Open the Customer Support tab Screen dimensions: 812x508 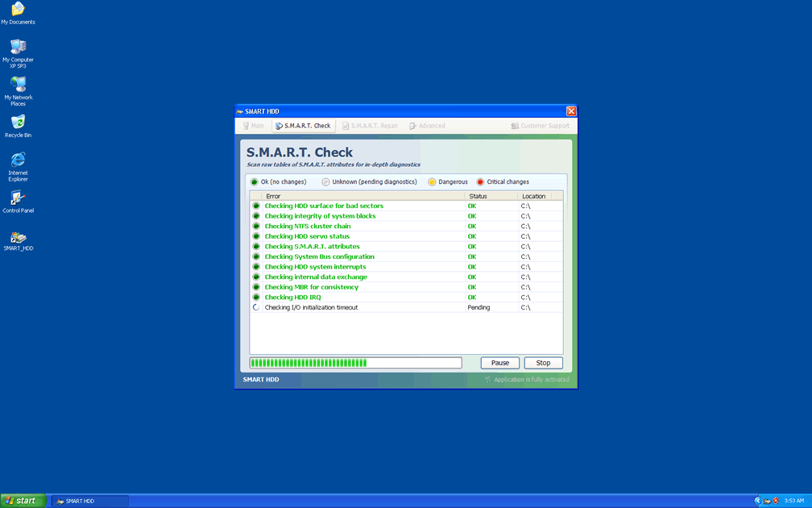click(x=540, y=126)
